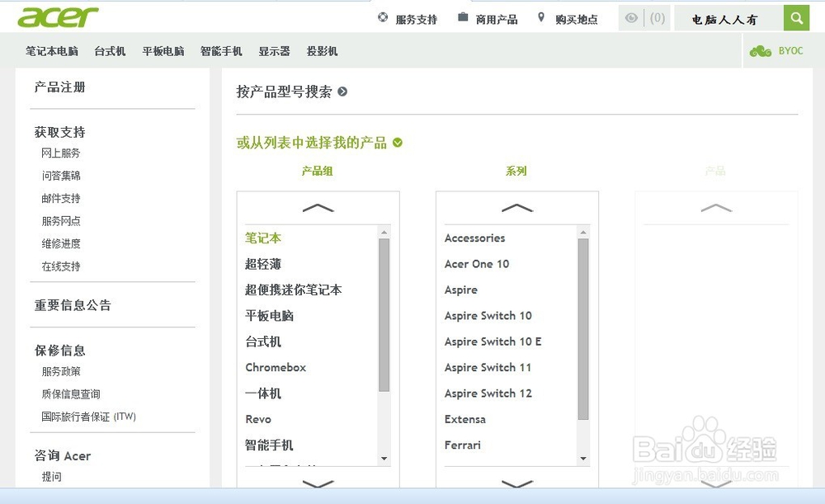Open the 平板电脑 nav menu
The image size is (825, 504).
[x=163, y=51]
